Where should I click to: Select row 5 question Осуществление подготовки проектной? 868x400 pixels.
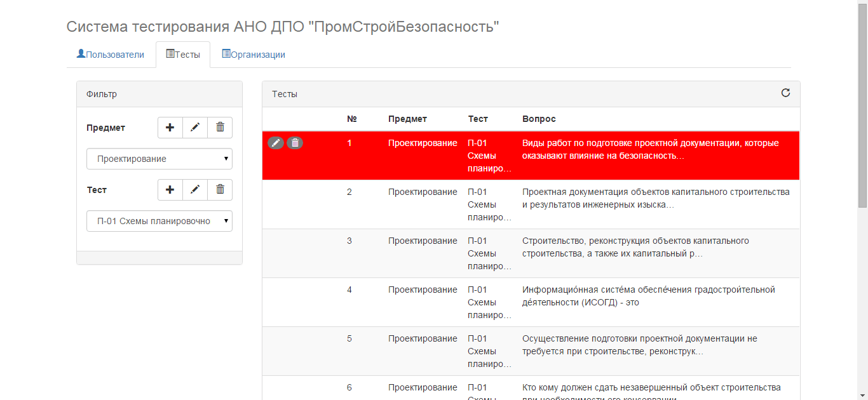640,345
